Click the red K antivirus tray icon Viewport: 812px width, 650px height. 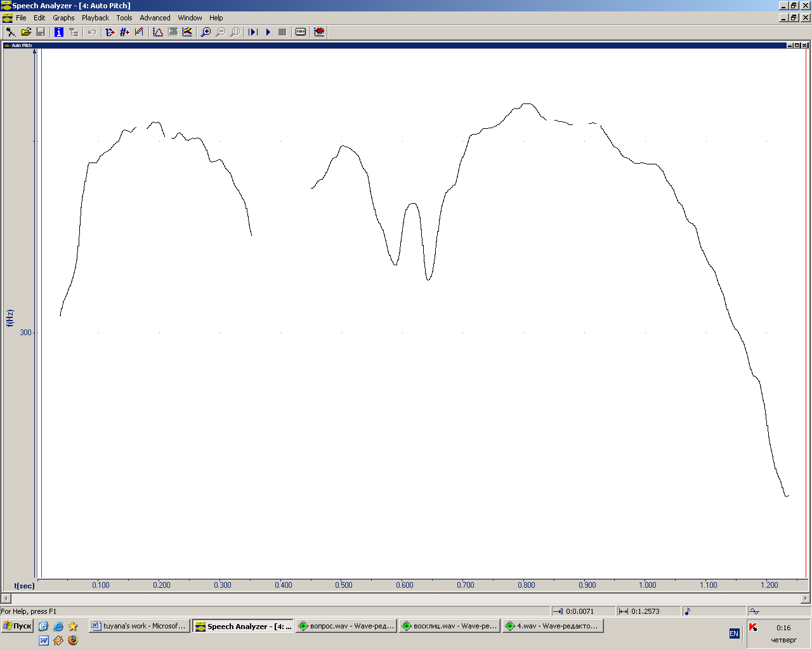tap(753, 627)
